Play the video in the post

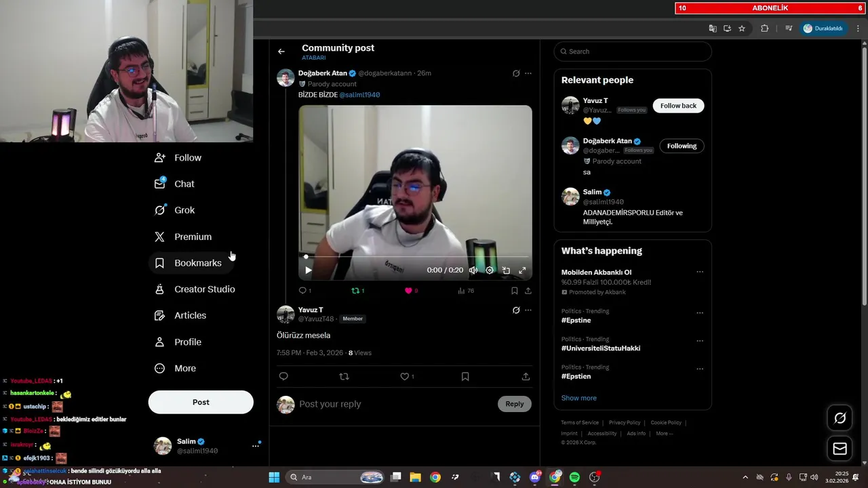coord(309,270)
